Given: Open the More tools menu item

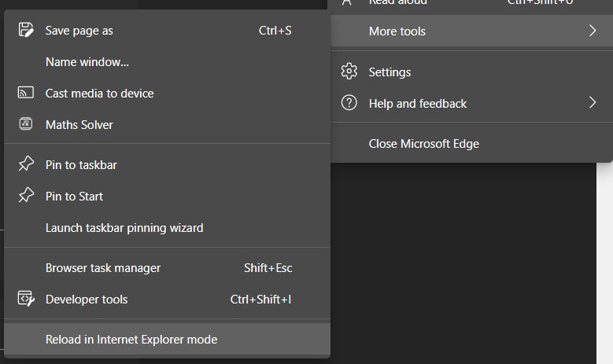Looking at the screenshot, I should 471,31.
